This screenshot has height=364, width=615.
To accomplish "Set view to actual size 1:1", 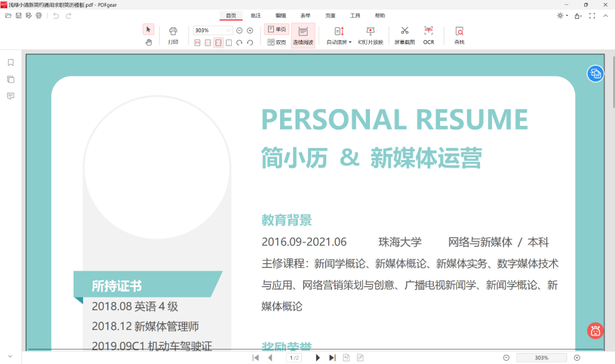I will pos(197,42).
